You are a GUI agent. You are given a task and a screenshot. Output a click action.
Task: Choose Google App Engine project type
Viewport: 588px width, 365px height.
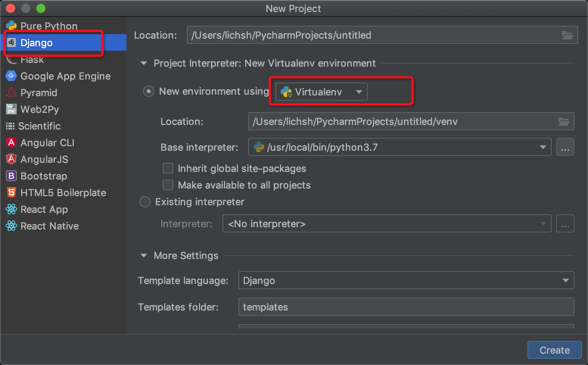[65, 76]
